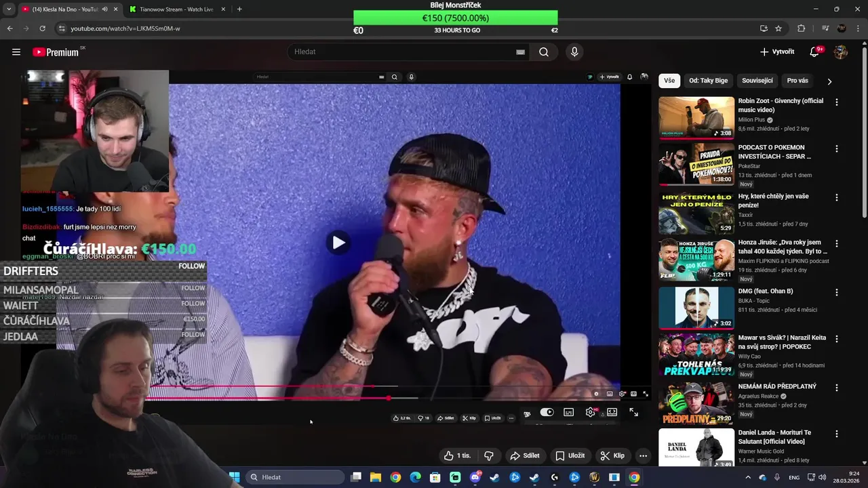The image size is (868, 488).
Task: Open options for the NEMÁM RÁD PŘEDPLATNÝ video
Action: (836, 387)
